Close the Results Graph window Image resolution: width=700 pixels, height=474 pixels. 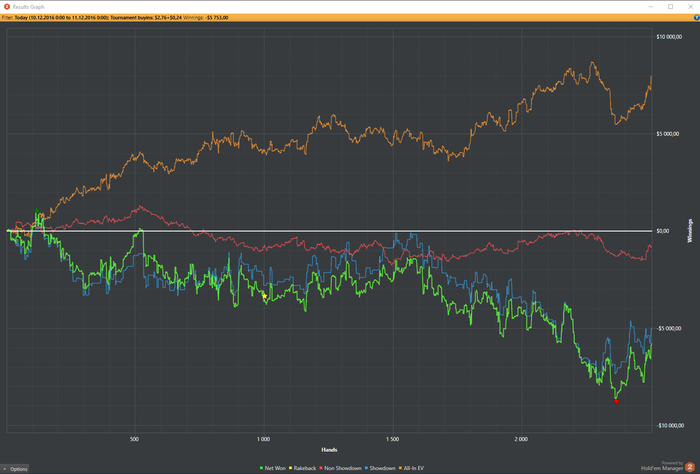coord(690,7)
